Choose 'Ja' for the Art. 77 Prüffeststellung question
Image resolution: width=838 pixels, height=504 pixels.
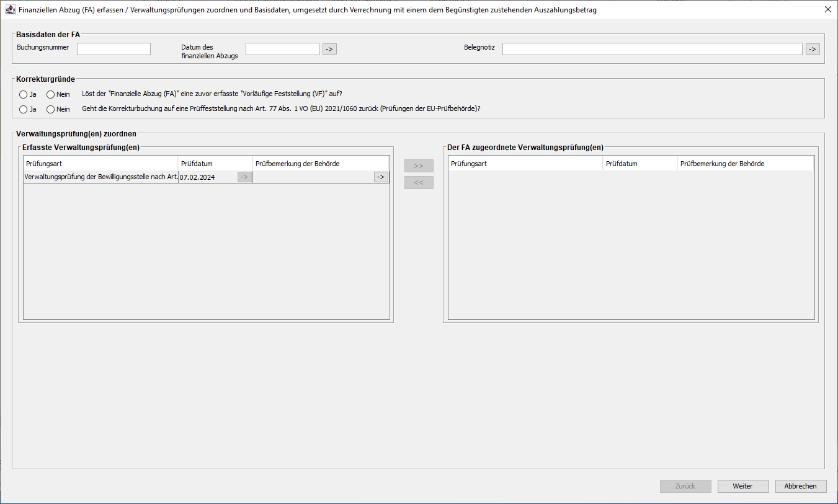pos(24,110)
